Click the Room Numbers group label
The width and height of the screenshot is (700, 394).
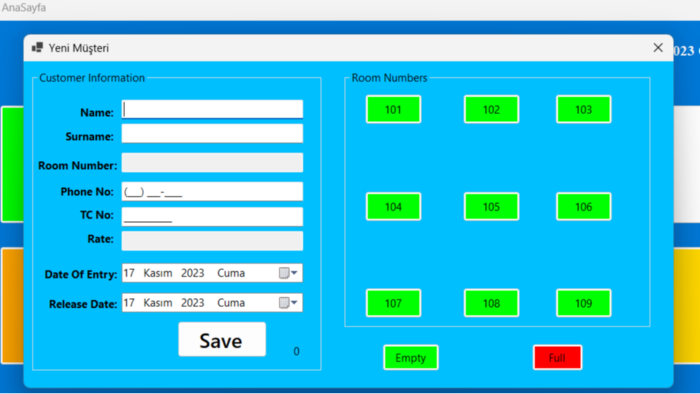pos(389,78)
